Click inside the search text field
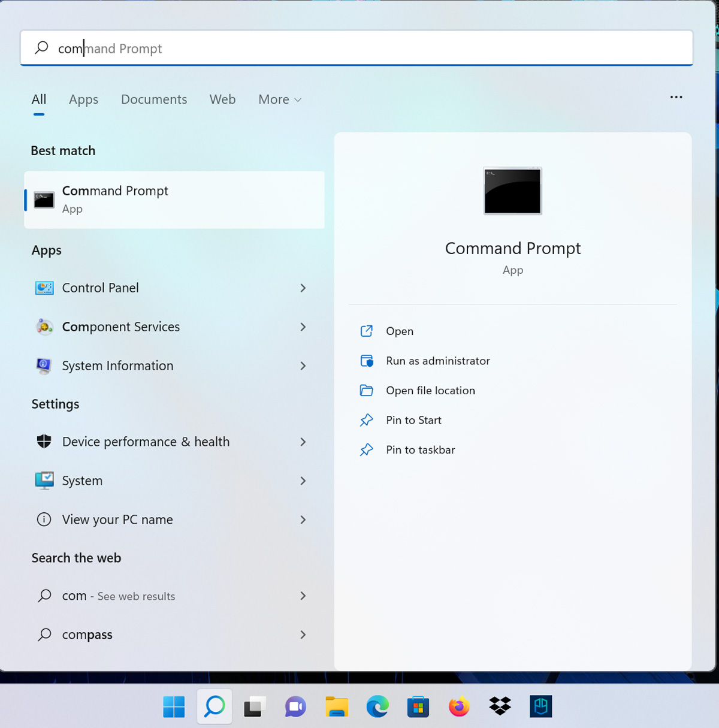The width and height of the screenshot is (719, 728). [x=357, y=48]
